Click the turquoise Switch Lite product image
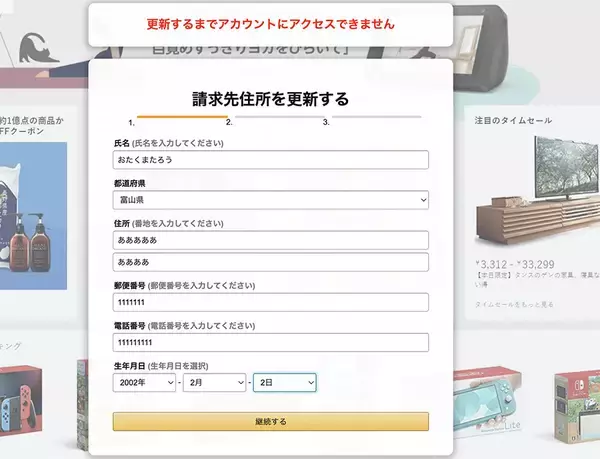600x459 pixels. (x=488, y=401)
